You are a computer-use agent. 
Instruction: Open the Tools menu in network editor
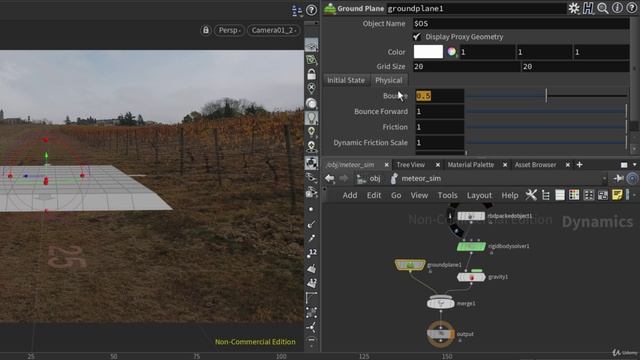click(x=447, y=195)
